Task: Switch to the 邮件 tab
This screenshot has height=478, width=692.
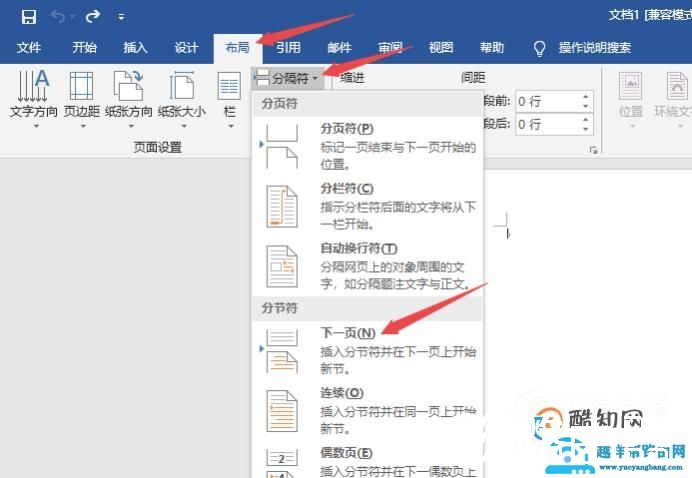Action: point(339,47)
